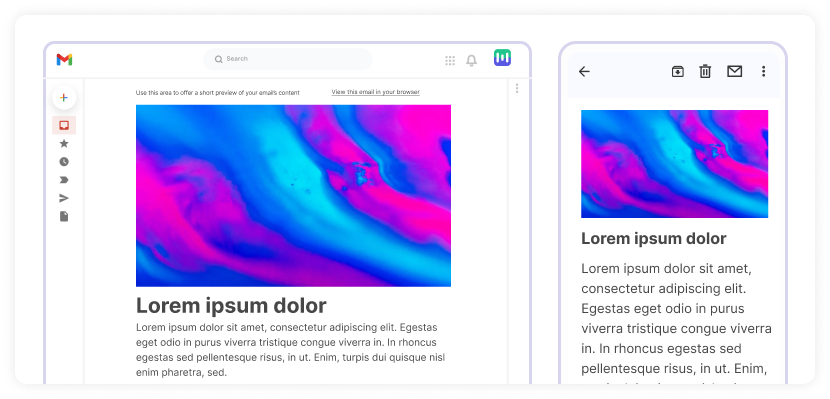Open the Starred icon in sidebar
Viewport: 830px width, 399px height.
[x=64, y=143]
